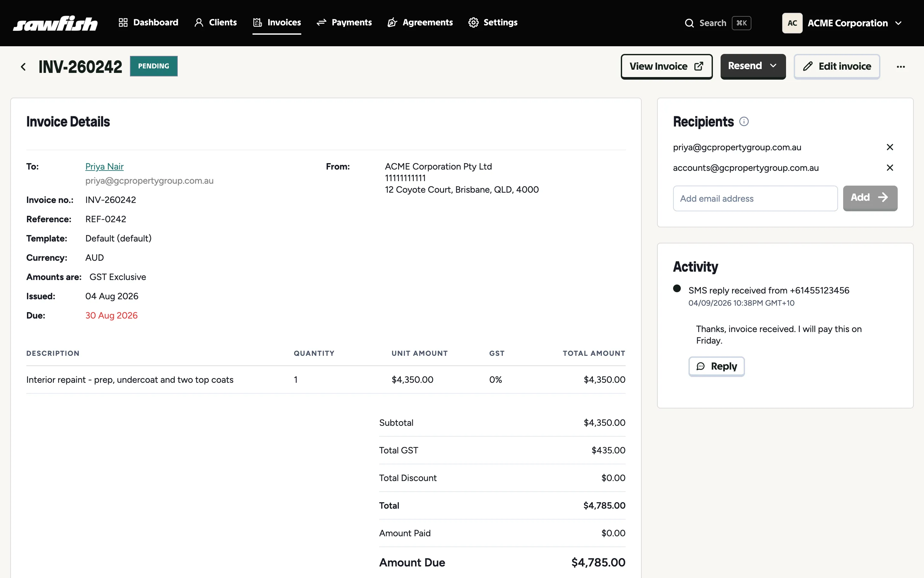The width and height of the screenshot is (924, 578).
Task: Click the View Invoice button
Action: tap(666, 66)
